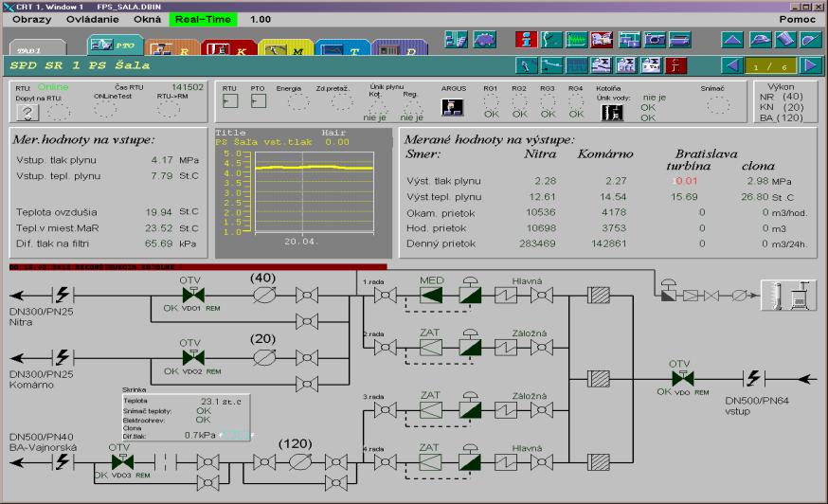Click the 1 / 6 page indicator
This screenshot has width=828, height=504.
770,66
